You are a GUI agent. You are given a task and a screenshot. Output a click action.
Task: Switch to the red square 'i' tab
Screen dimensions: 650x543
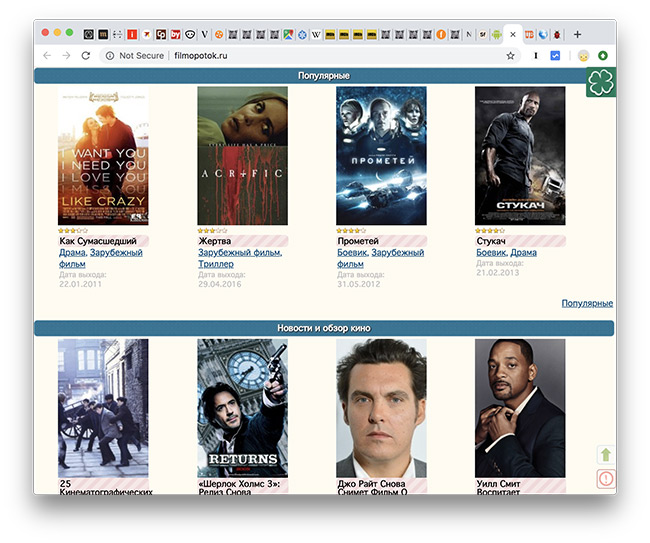tap(132, 34)
